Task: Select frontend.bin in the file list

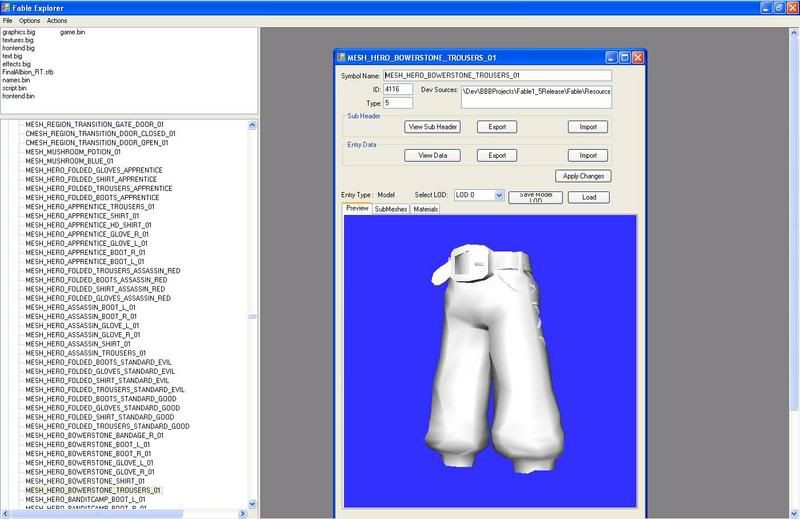Action: point(18,96)
